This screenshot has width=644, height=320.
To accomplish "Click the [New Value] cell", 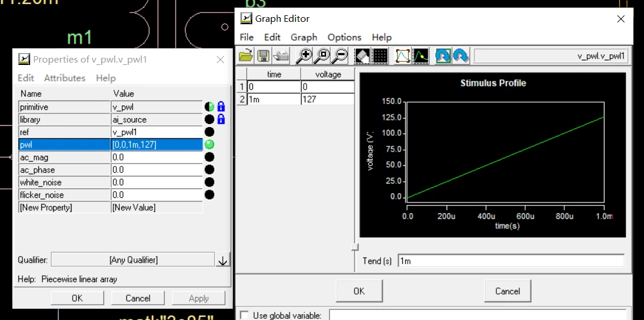I will 157,207.
